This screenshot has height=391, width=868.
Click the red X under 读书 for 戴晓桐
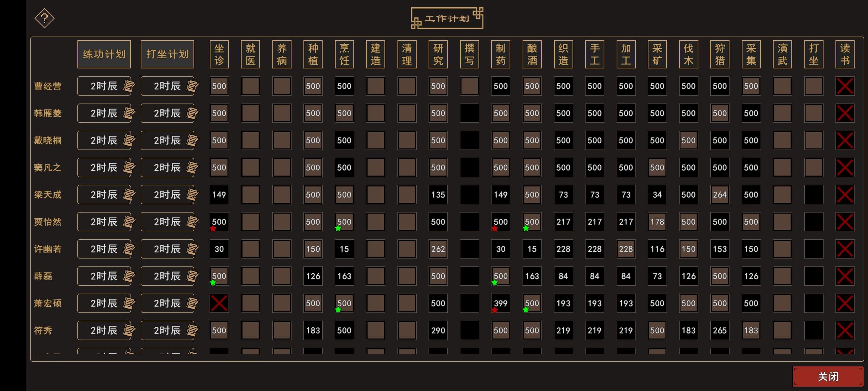coord(845,140)
